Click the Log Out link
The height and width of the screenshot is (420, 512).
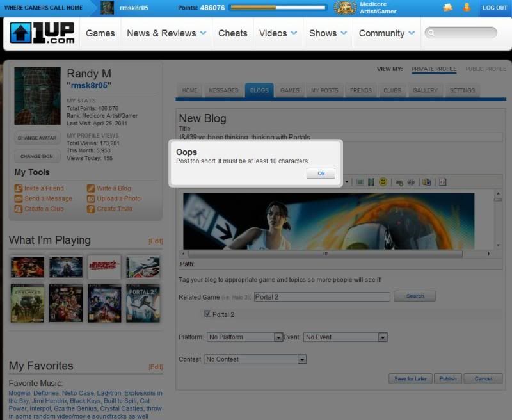pyautogui.click(x=495, y=8)
